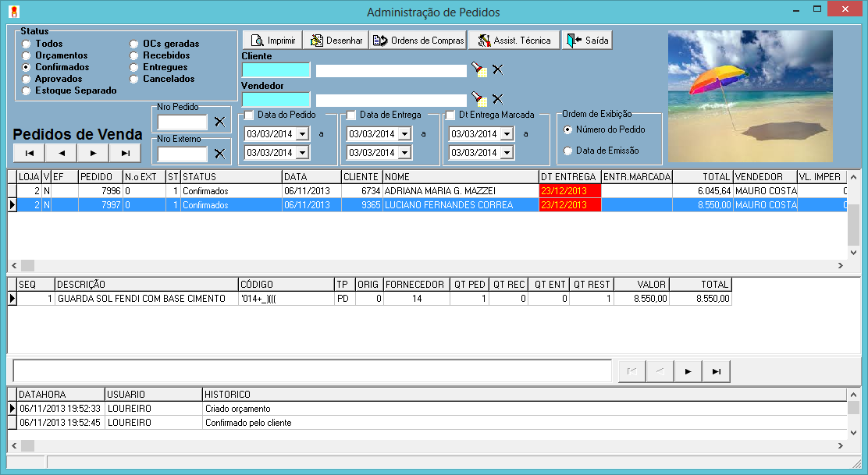Clear the Vendedor field with X icon

point(497,99)
